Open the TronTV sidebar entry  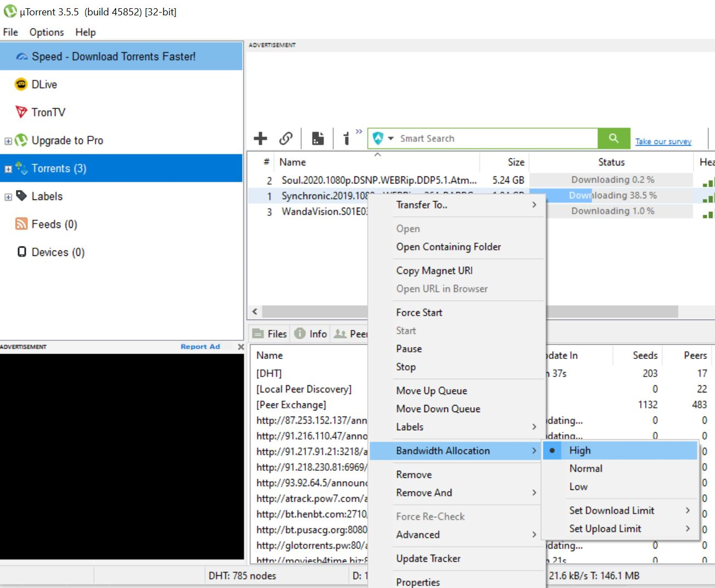pyautogui.click(x=41, y=112)
